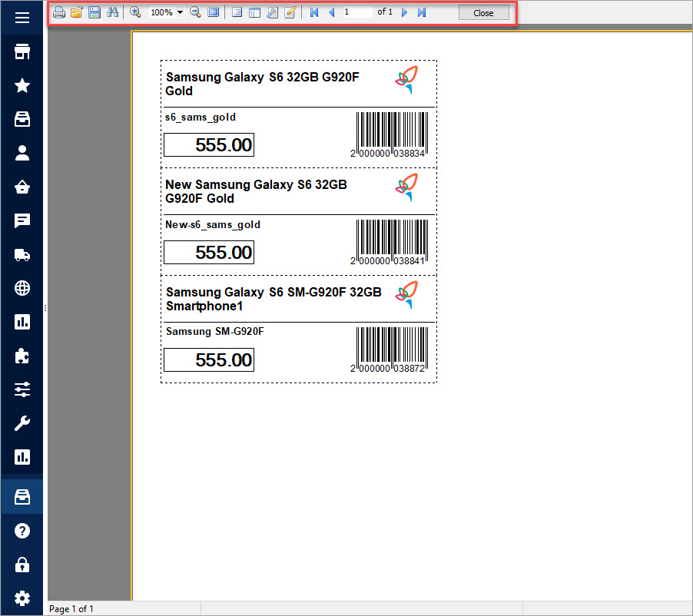This screenshot has height=616, width=693.
Task: Zoom out with the magnifier minus icon
Action: click(195, 12)
